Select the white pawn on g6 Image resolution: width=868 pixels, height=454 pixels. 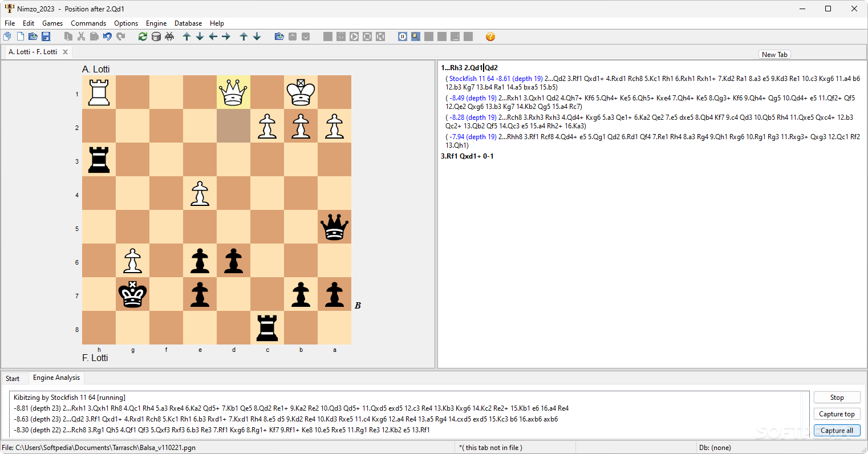(x=132, y=260)
